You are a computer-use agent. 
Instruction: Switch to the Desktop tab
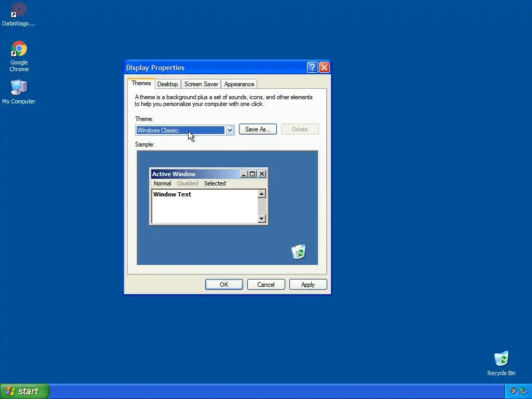point(168,84)
